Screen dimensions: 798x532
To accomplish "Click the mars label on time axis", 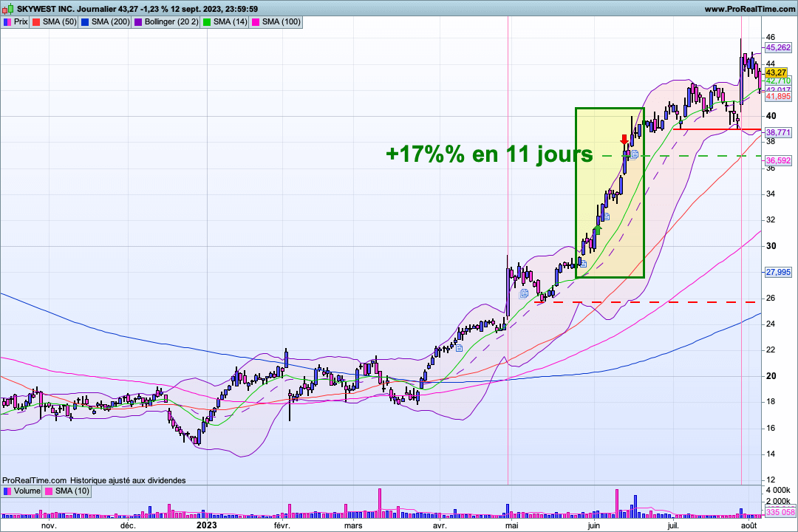I will 353,525.
